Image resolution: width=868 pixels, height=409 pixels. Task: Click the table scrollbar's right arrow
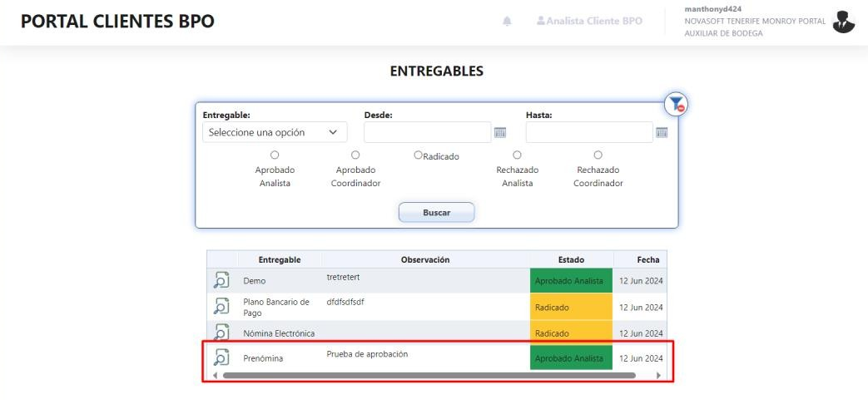point(658,375)
